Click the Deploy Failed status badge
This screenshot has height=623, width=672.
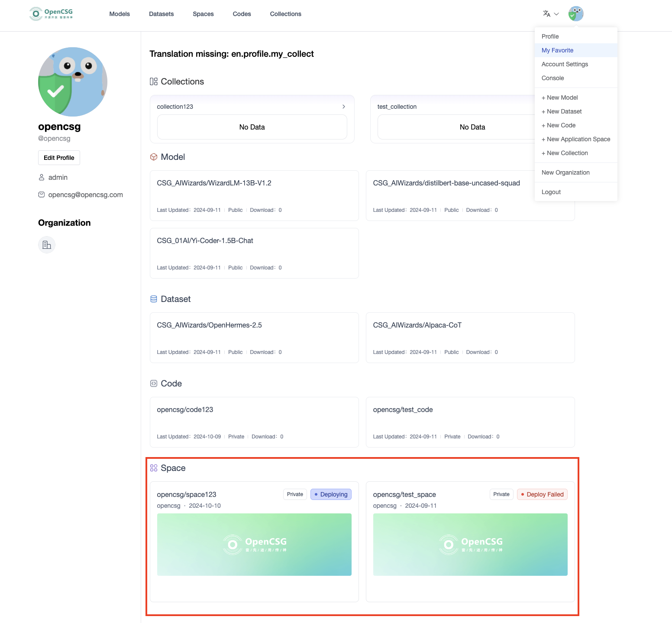(542, 494)
